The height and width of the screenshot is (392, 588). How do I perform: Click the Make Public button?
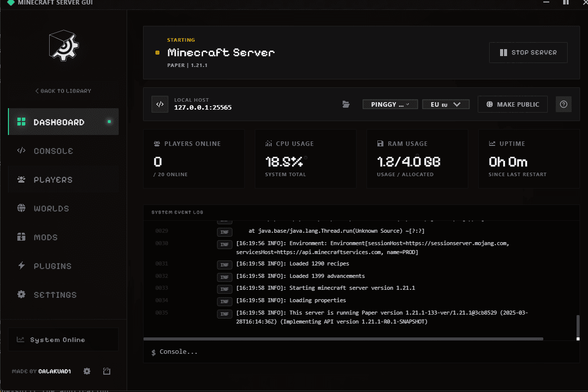513,104
